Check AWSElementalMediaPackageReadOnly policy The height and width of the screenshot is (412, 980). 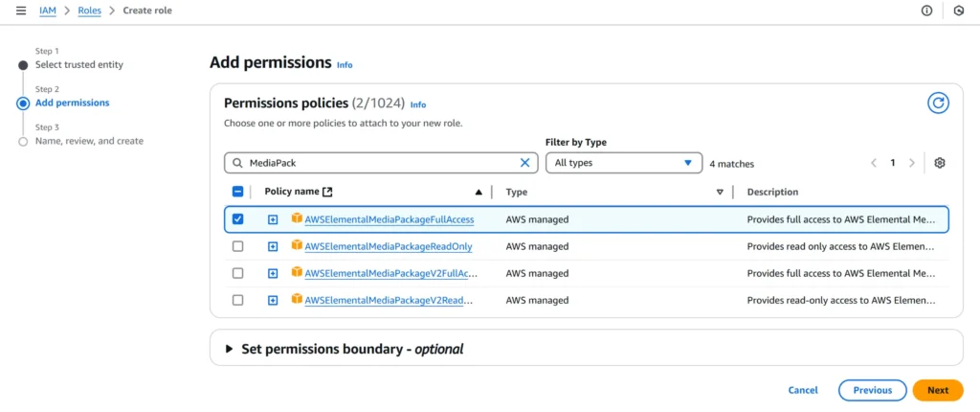237,246
